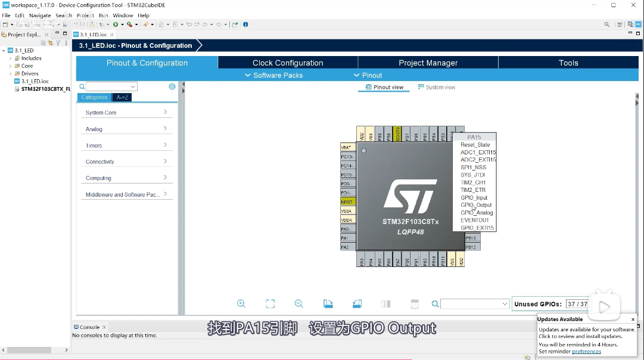
Task: Switch to the System view
Action: pyautogui.click(x=437, y=87)
